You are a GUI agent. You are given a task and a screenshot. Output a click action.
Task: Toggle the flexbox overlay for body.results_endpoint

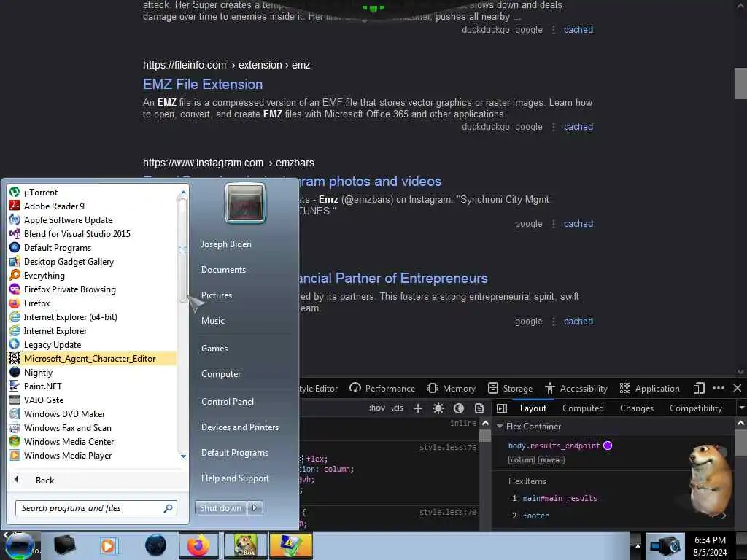[x=608, y=446]
